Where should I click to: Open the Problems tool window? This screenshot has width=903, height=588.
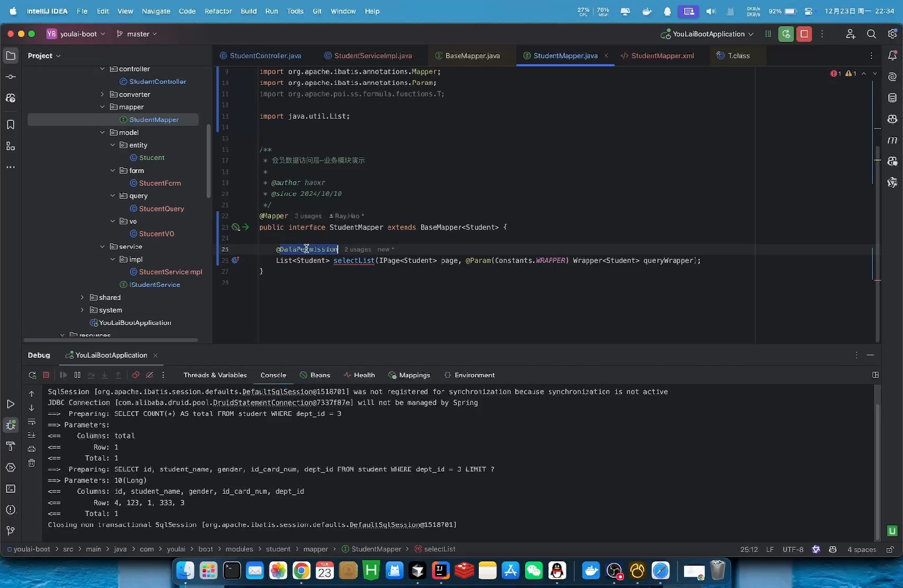click(10, 510)
